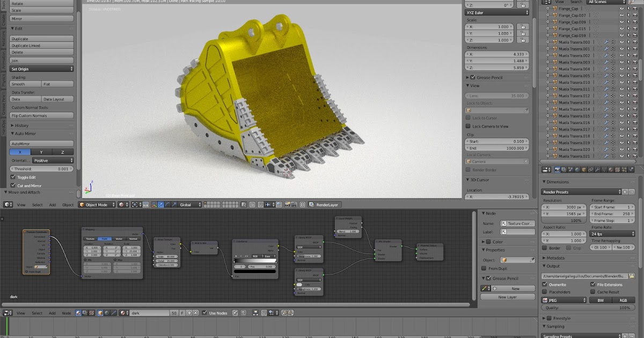
Task: Toggle the Toggle Edit checkbox
Action: point(13,177)
